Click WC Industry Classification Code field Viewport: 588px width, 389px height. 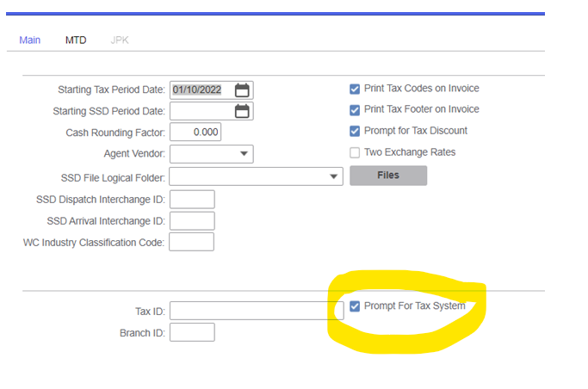pos(191,242)
